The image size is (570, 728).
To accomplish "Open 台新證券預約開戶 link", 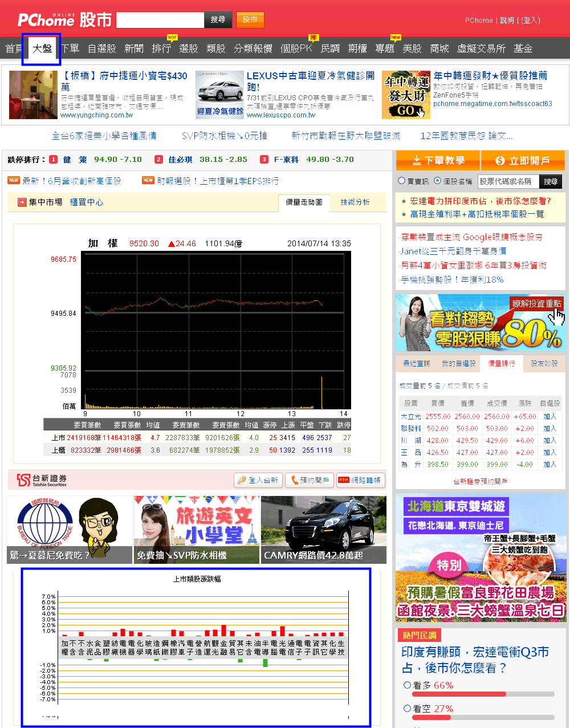I will tap(480, 482).
